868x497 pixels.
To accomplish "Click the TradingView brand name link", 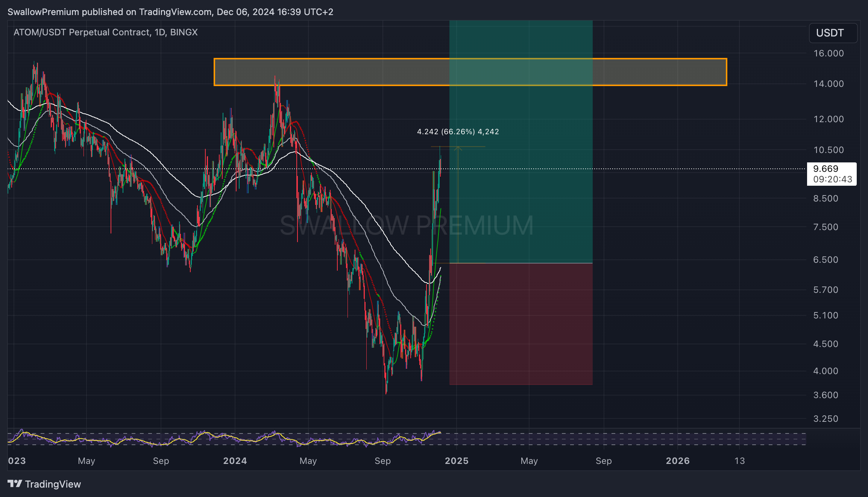I will coord(53,484).
